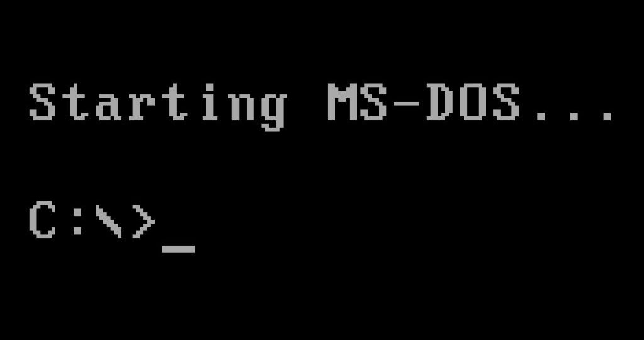Click the final S in MS-DOS
Viewport: 644px width, 340px height.
click(x=506, y=102)
